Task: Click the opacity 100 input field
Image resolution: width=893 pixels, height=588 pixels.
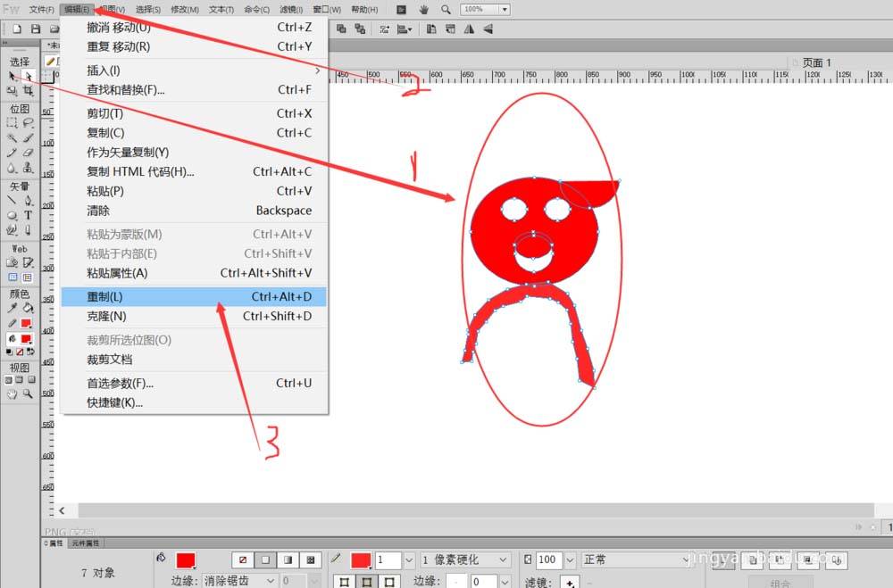Action: click(547, 560)
